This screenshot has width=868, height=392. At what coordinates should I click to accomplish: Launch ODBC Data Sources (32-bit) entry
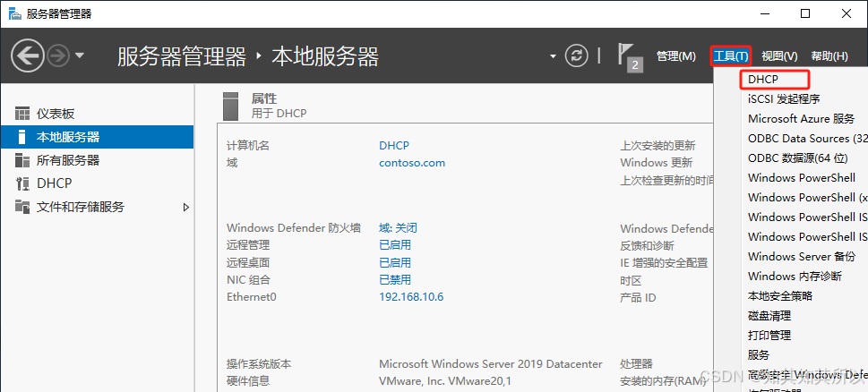[x=807, y=138]
